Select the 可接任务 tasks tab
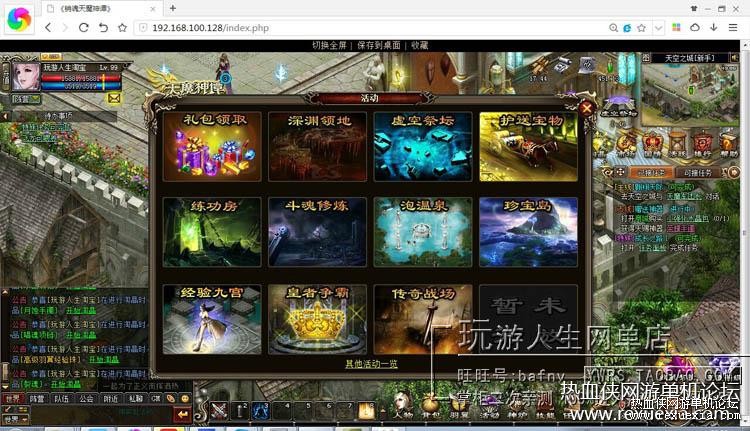750x431 pixels. click(x=698, y=172)
